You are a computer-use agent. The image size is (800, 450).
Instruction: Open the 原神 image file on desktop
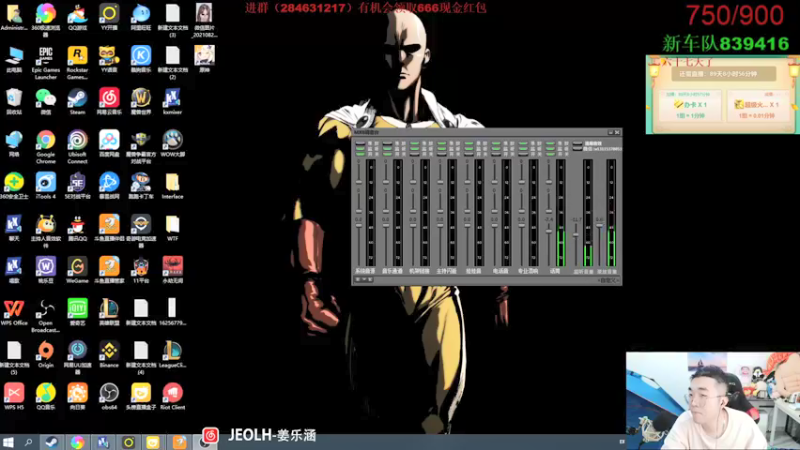pos(204,59)
